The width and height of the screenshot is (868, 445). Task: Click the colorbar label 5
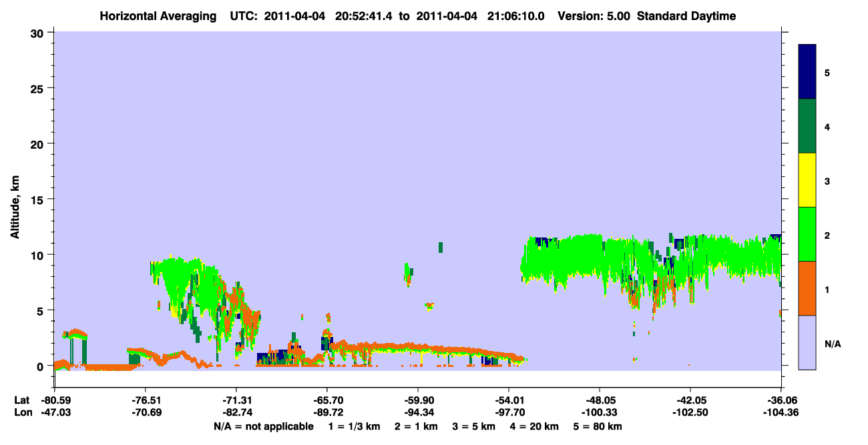(827, 72)
